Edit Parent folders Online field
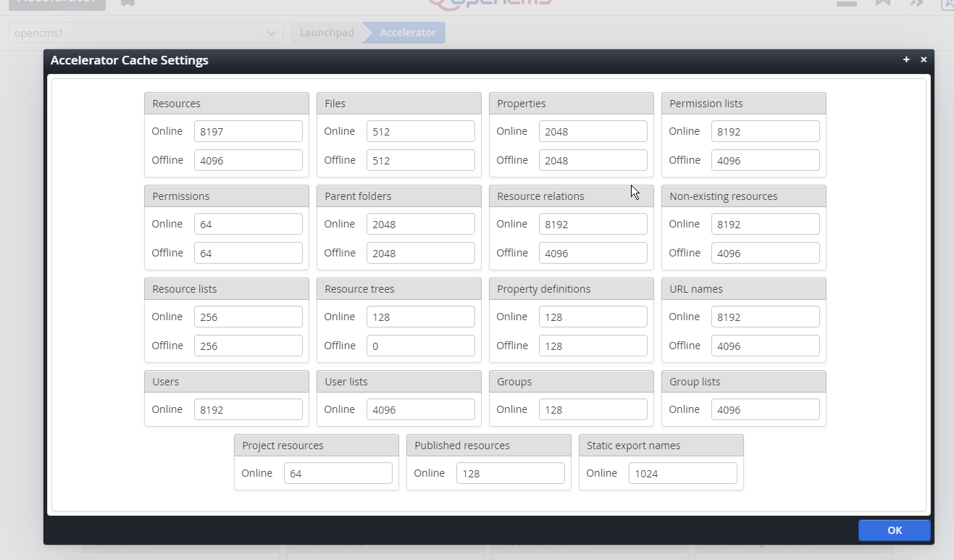The height and width of the screenshot is (560, 954). 421,224
